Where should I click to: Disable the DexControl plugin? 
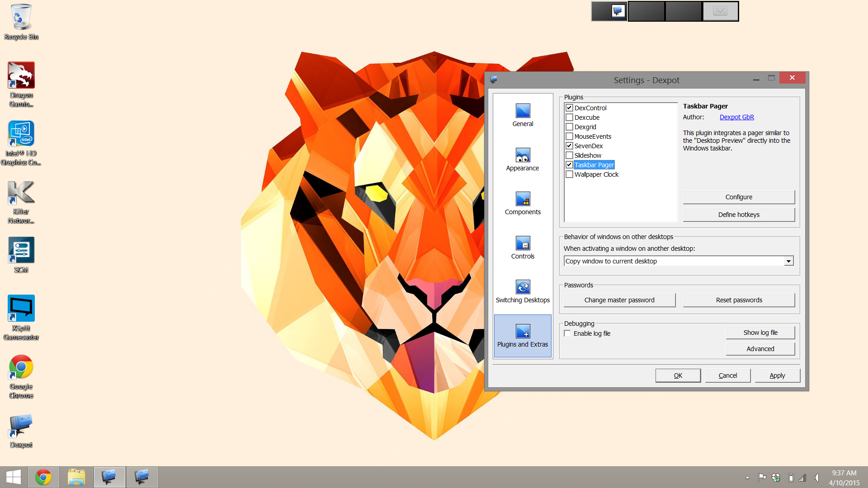570,108
